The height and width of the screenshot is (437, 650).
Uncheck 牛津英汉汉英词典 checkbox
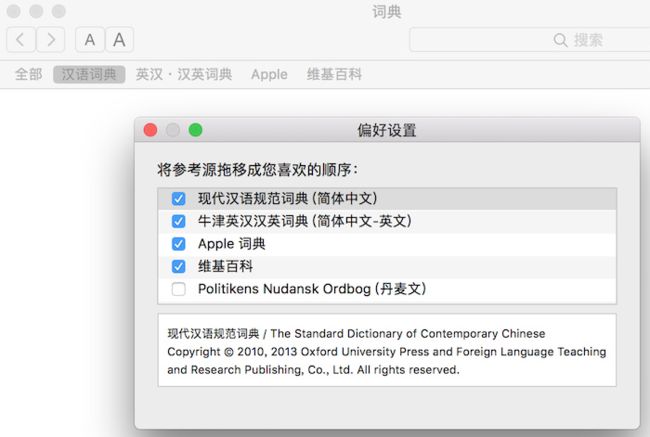coord(179,221)
